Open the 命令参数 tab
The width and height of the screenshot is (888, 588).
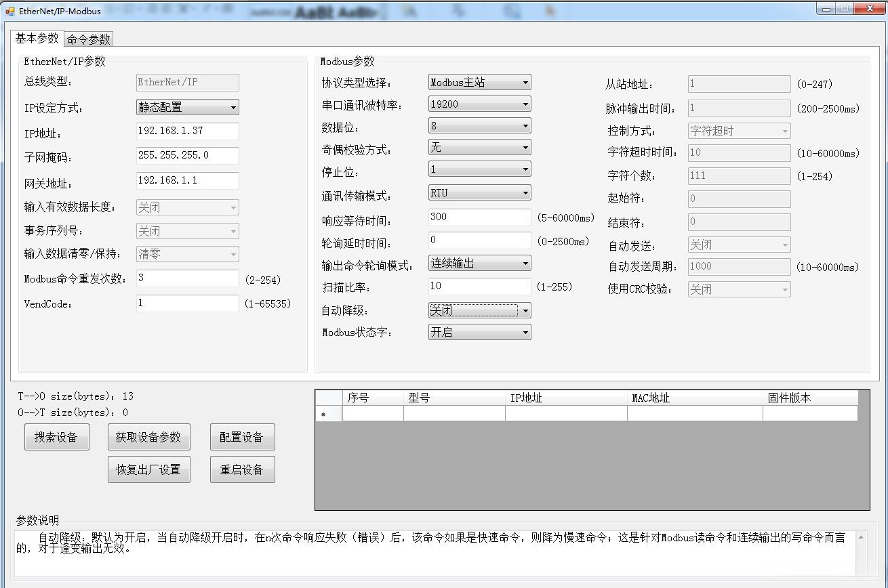tap(89, 39)
